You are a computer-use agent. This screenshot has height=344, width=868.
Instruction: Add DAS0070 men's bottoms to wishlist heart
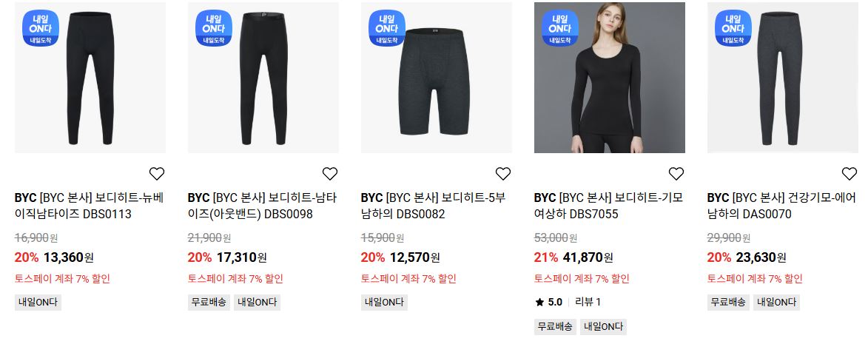point(850,174)
